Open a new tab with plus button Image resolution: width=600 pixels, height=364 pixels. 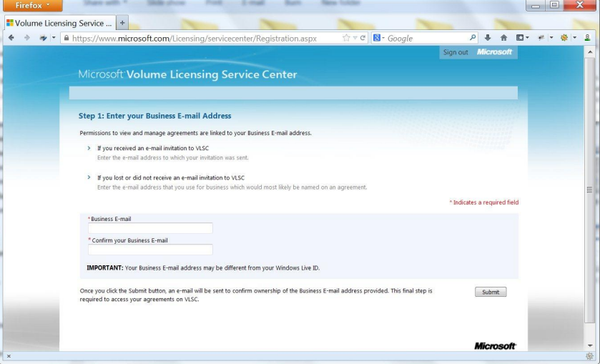[x=122, y=23]
